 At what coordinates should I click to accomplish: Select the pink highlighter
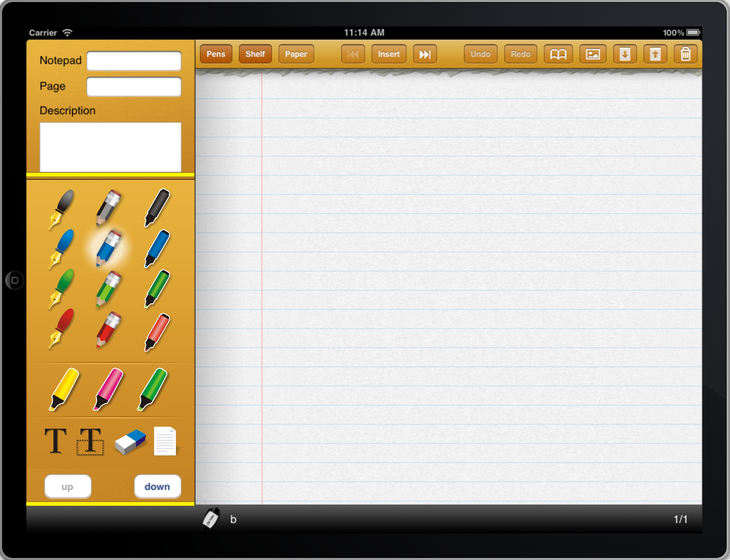[x=108, y=389]
